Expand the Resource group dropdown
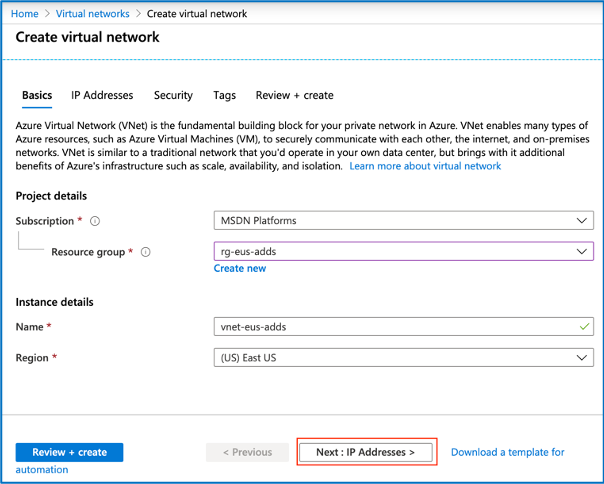Screen dimensions: 604x484 (x=403, y=252)
